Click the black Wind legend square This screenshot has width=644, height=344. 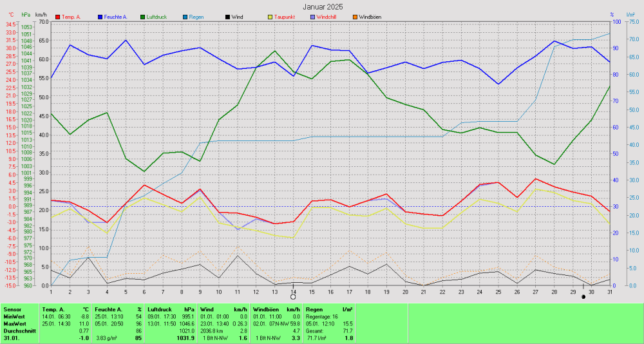tap(228, 16)
